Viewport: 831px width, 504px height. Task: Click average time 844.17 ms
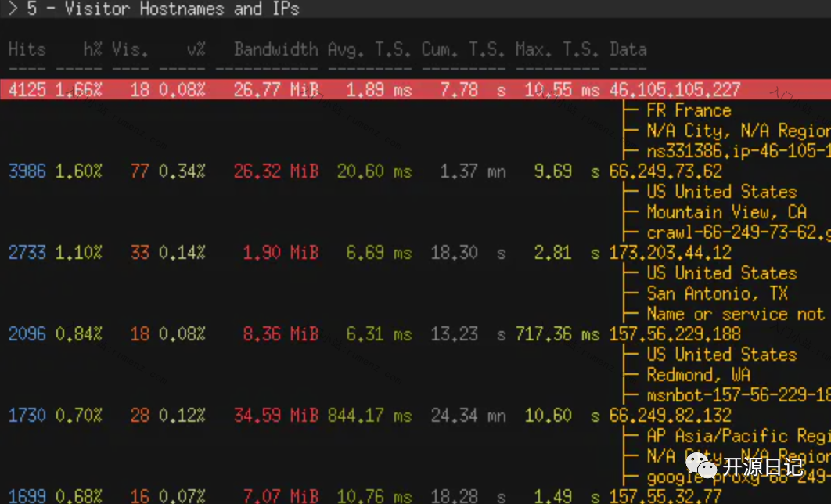tap(369, 415)
